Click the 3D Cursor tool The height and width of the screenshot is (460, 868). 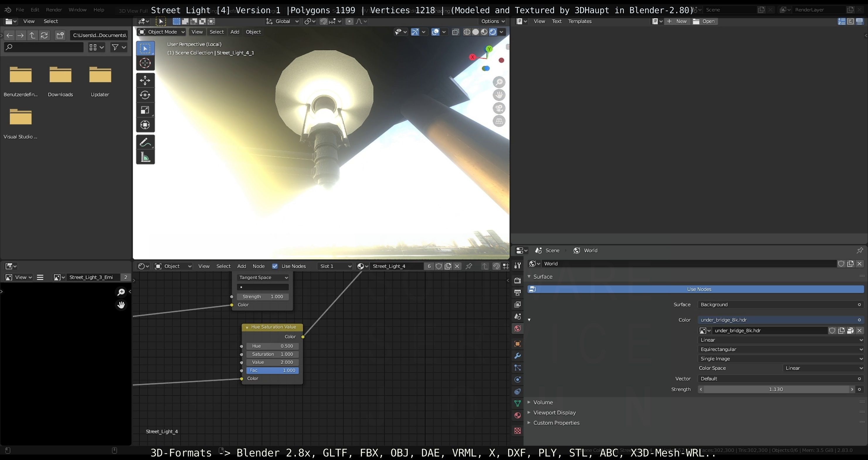click(x=145, y=63)
